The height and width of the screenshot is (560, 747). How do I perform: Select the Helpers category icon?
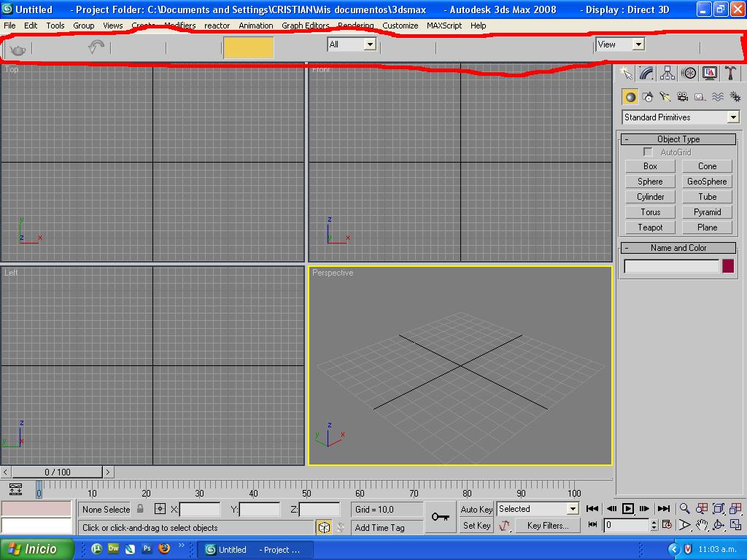point(700,97)
